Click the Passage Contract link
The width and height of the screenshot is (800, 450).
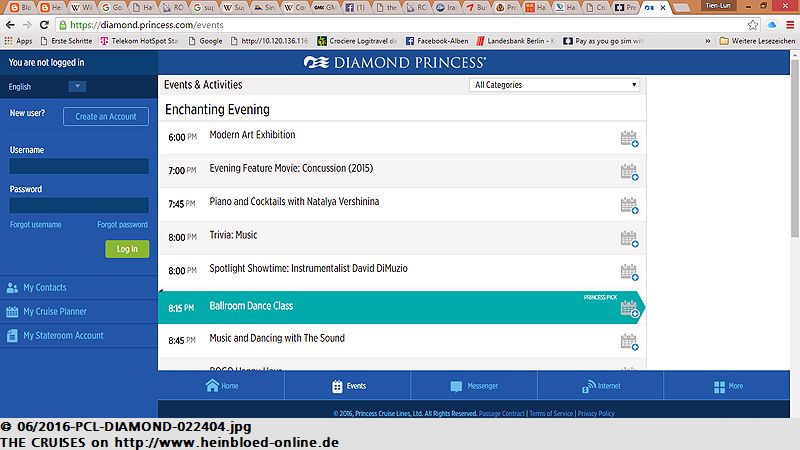502,414
